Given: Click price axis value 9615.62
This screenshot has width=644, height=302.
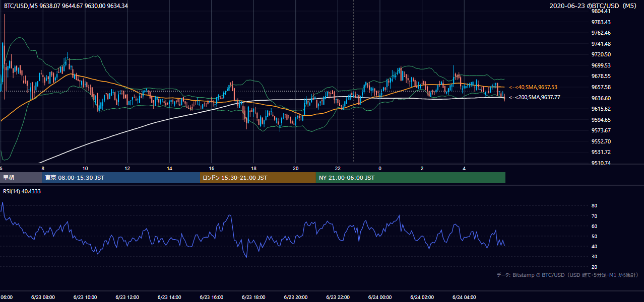Looking at the screenshot, I should 601,109.
